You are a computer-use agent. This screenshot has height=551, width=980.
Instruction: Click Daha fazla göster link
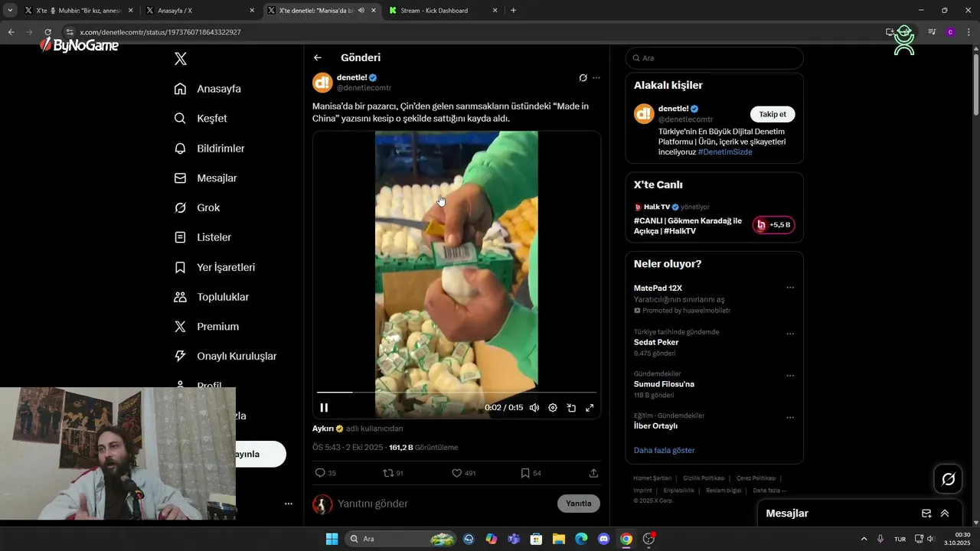tap(664, 451)
